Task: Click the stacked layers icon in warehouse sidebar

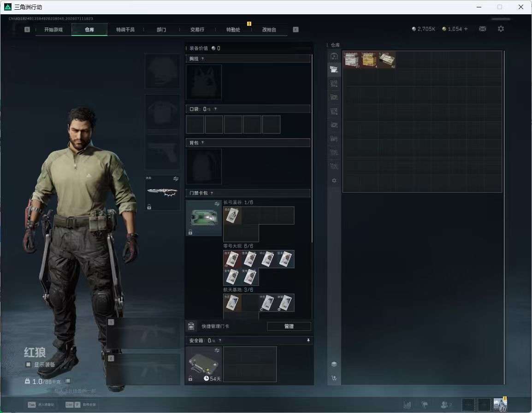Action: click(x=334, y=364)
